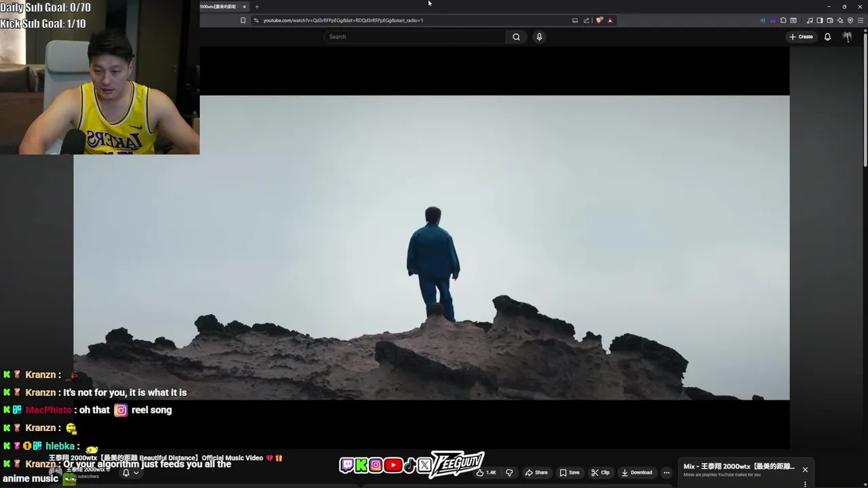Click the Save button under video

(x=569, y=472)
